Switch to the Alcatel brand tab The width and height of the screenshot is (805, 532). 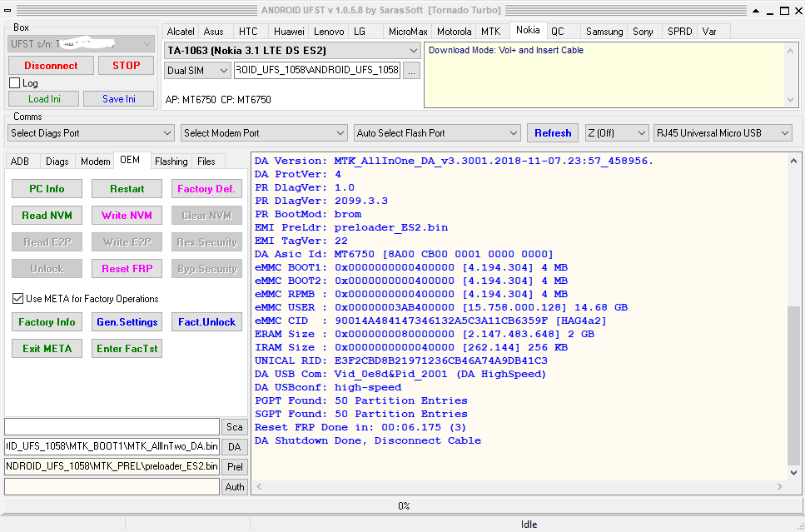pos(180,32)
